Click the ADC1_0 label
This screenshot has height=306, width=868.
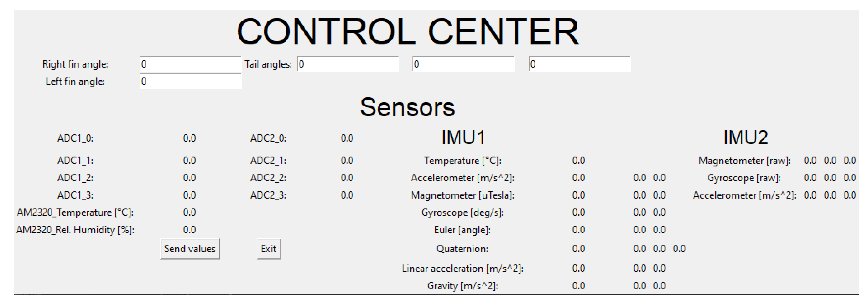75,138
